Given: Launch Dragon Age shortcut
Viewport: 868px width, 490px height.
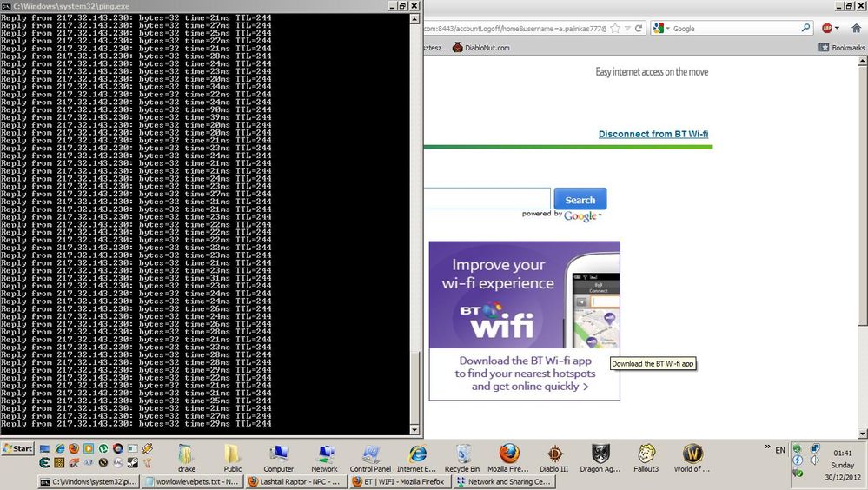Looking at the screenshot, I should tap(600, 458).
